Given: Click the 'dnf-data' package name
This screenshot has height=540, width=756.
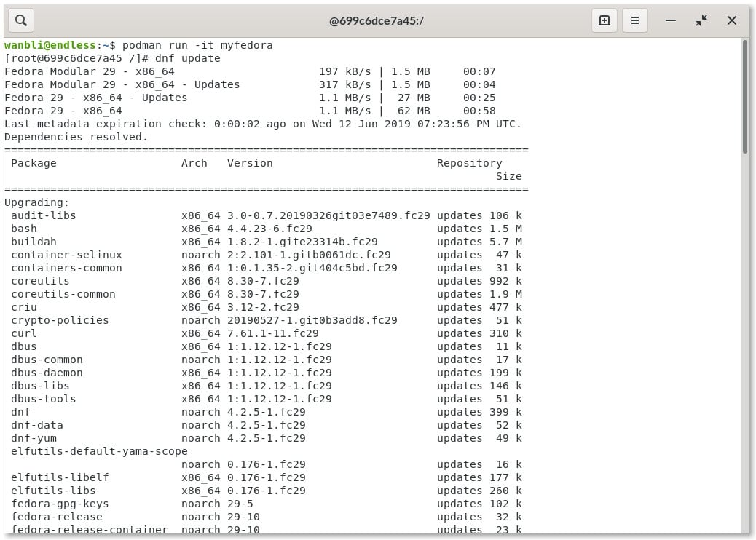Looking at the screenshot, I should pos(36,425).
